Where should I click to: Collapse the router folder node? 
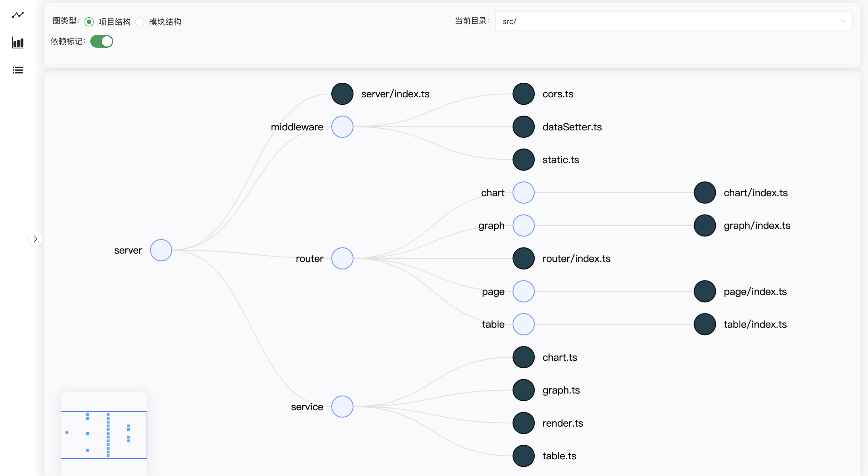click(x=342, y=259)
